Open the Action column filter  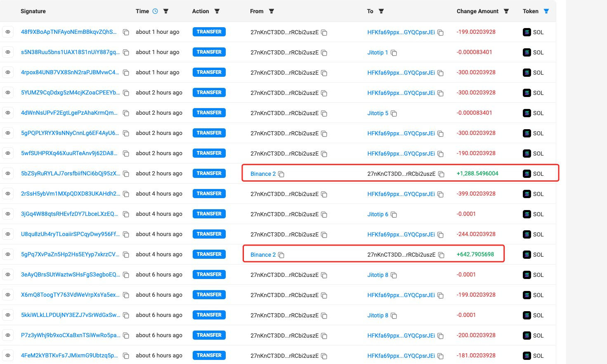coord(217,11)
